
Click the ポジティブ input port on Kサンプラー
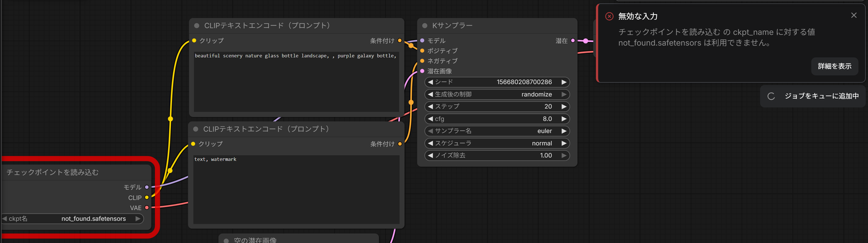coord(422,50)
